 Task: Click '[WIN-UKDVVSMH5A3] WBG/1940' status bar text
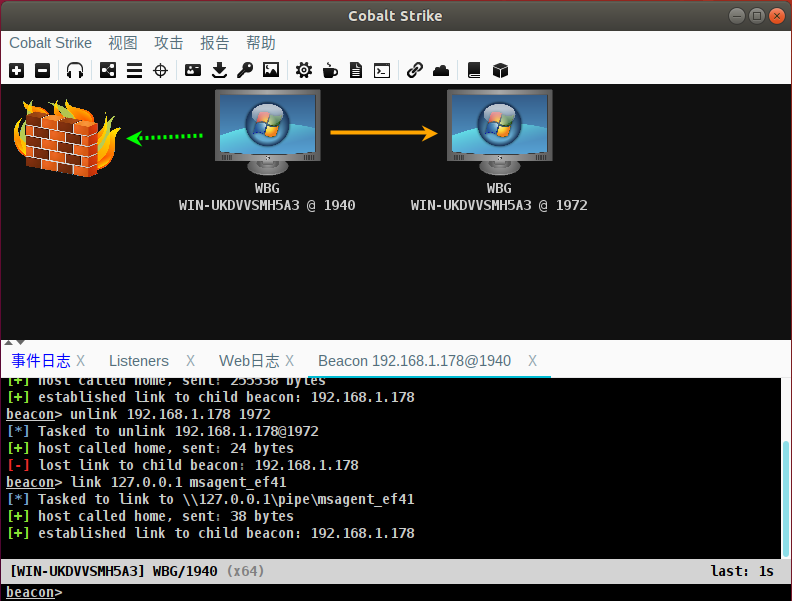click(x=114, y=571)
